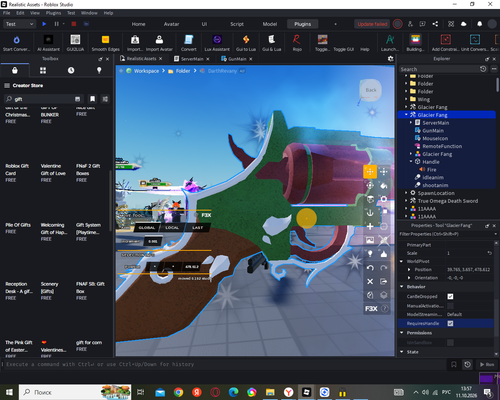Expand the Wing folder
Image resolution: width=500 pixels, height=400 pixels.
(406, 99)
